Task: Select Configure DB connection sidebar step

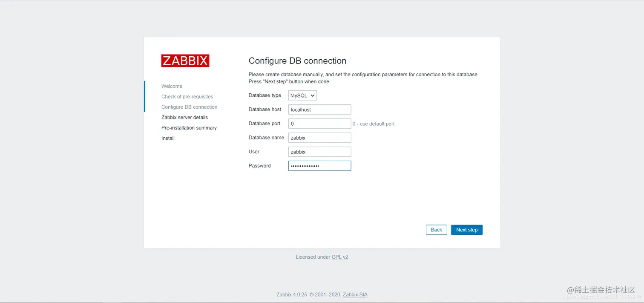Action: click(190, 107)
